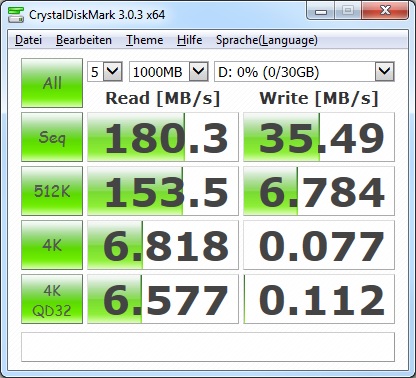Select the 512K write value 6.784
Viewport: 416px width, 378px height.
pyautogui.click(x=319, y=191)
